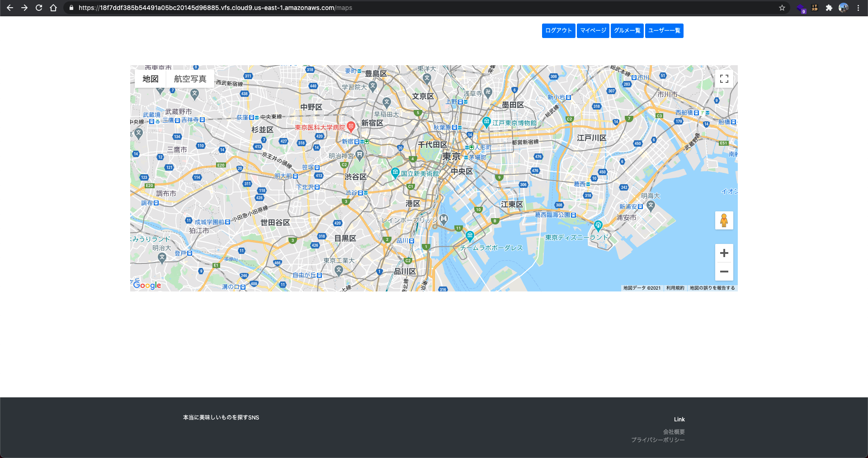Switch to 地図 map view
868x458 pixels.
pos(150,79)
